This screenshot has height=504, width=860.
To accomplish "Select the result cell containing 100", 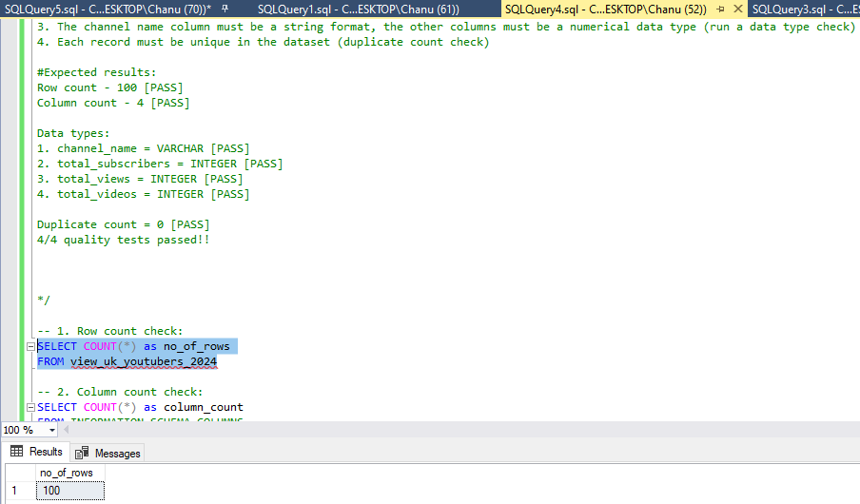I will coord(70,491).
